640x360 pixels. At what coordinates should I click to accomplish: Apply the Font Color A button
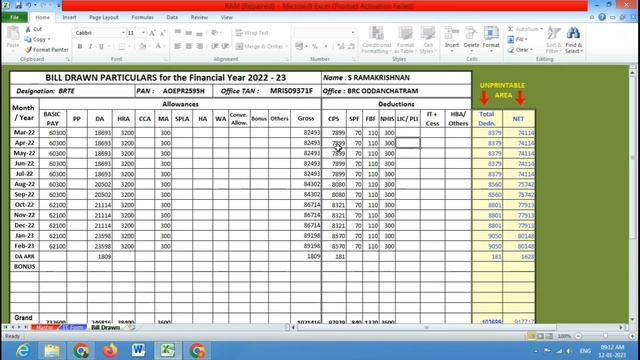[158, 46]
